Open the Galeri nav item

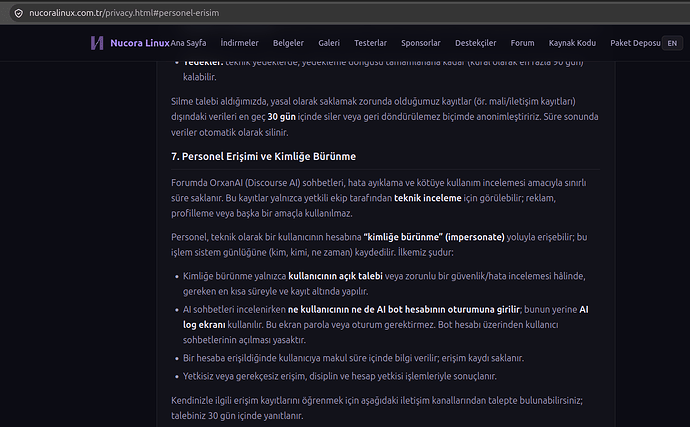coord(329,43)
